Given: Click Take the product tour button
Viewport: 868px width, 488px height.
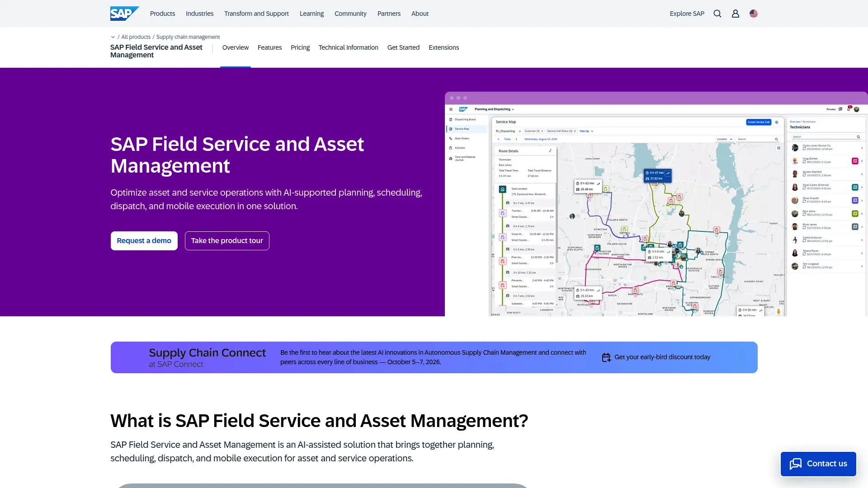Looking at the screenshot, I should coord(227,241).
